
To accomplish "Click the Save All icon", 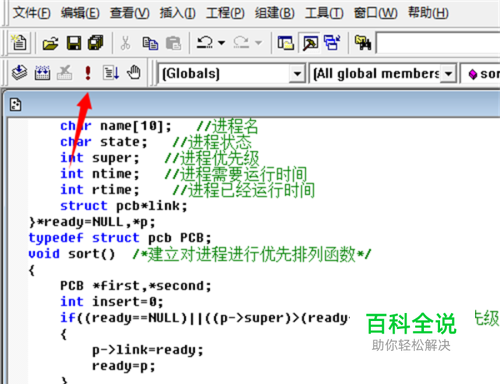I will click(x=96, y=43).
